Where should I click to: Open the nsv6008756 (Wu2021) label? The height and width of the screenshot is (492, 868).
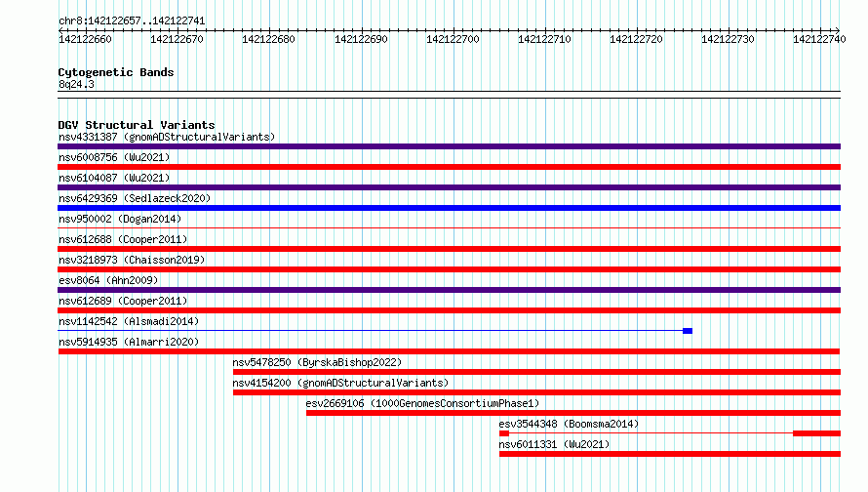click(114, 157)
